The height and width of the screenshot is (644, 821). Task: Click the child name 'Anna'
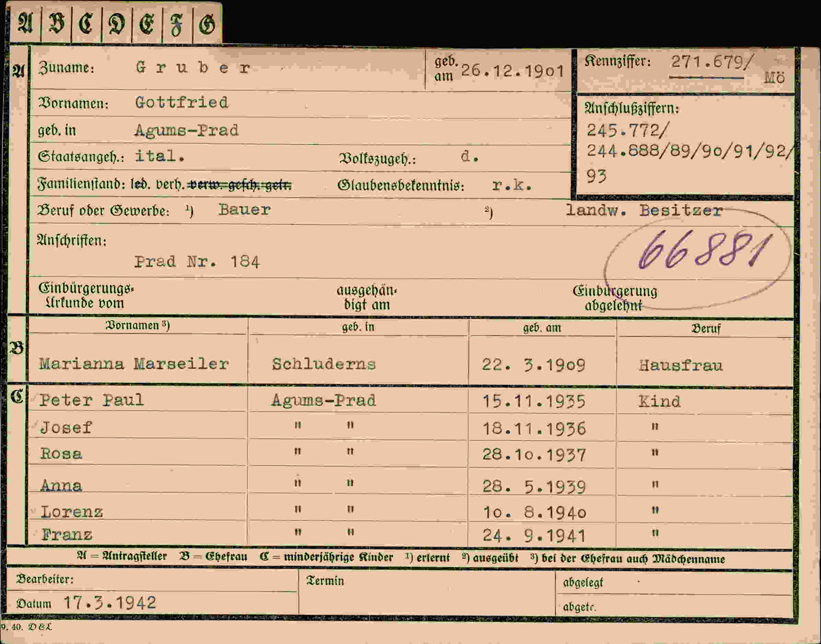point(61,485)
